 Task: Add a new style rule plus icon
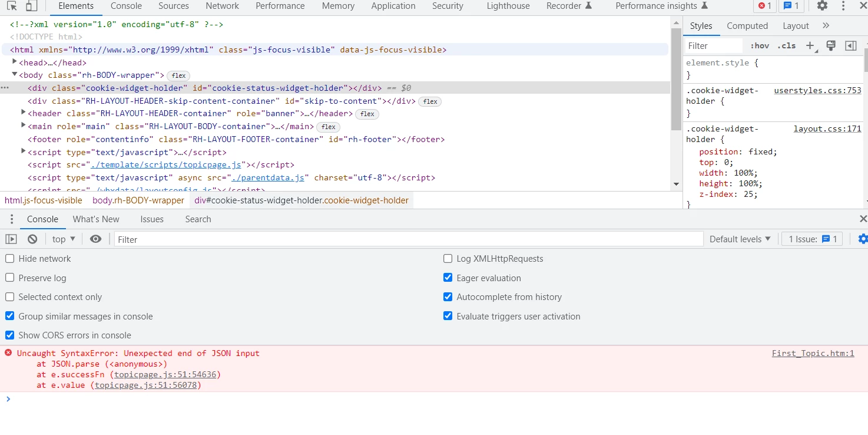tap(810, 45)
